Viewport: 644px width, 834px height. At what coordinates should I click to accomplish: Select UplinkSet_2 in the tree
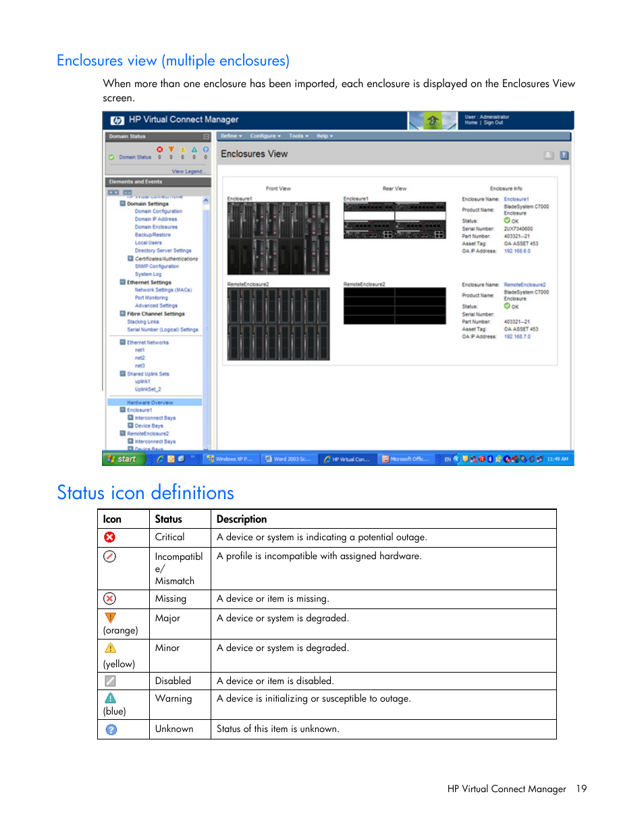tap(148, 390)
